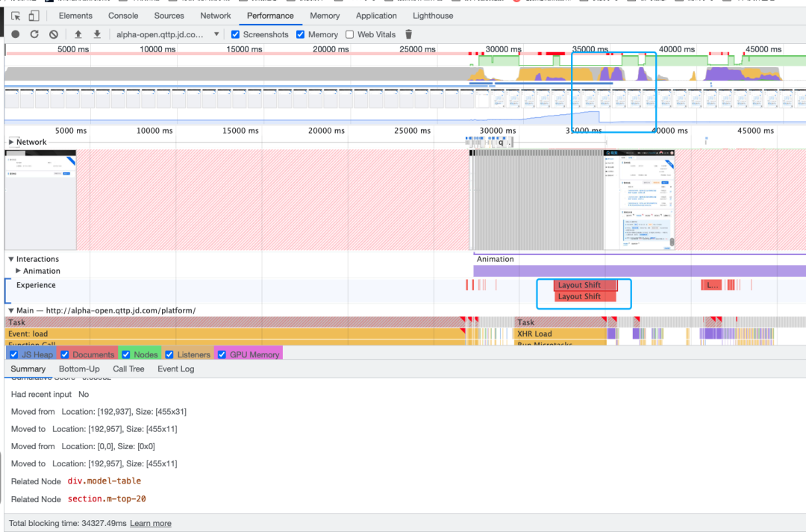This screenshot has height=532, width=806.
Task: Open the Call Tree tab
Action: point(128,369)
